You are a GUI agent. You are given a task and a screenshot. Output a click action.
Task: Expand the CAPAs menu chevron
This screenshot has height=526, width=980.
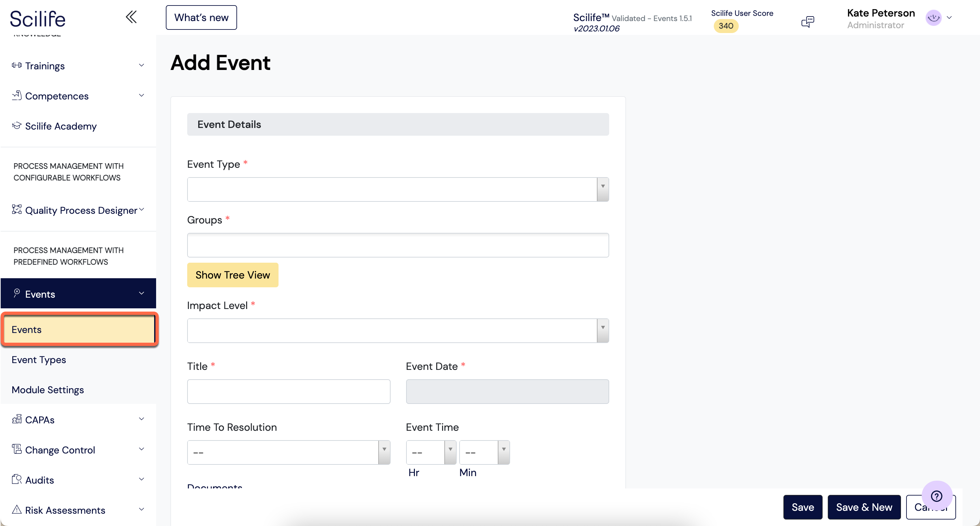142,419
